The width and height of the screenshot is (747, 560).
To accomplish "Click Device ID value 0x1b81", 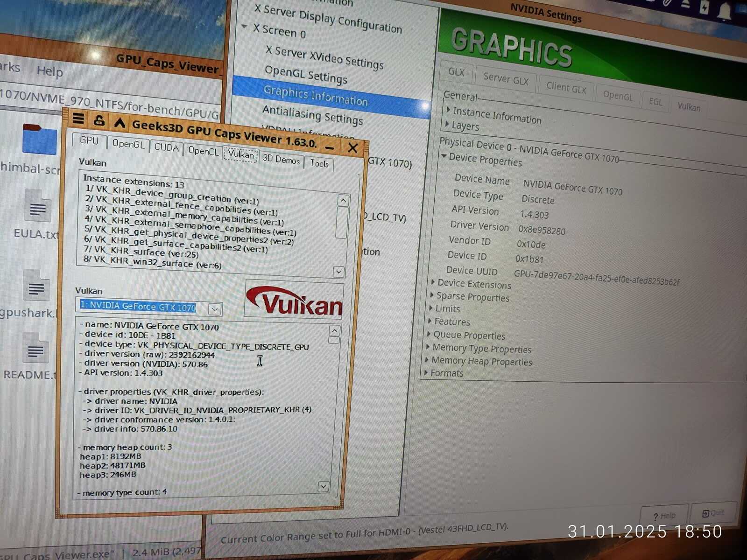I will (x=529, y=259).
